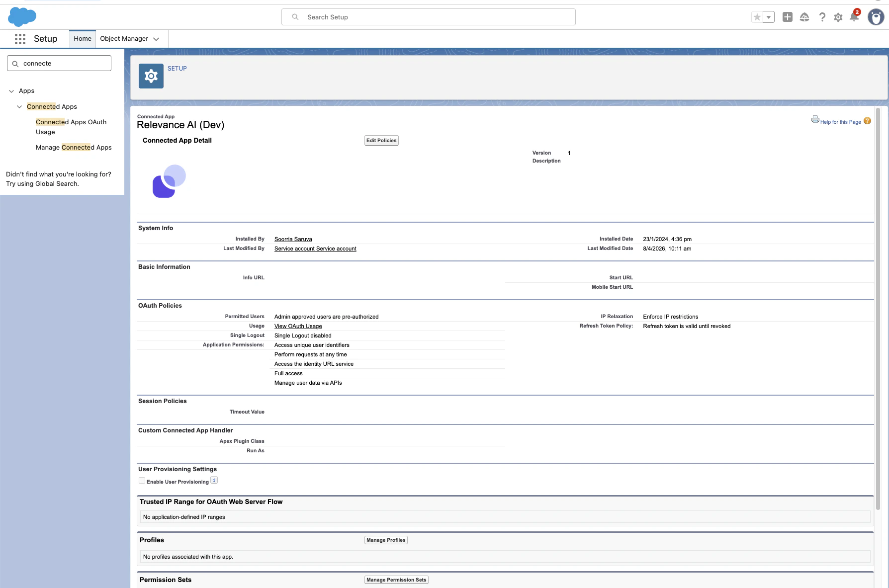The width and height of the screenshot is (889, 588).
Task: Open notifications bell showing 2 alerts
Action: point(854,17)
